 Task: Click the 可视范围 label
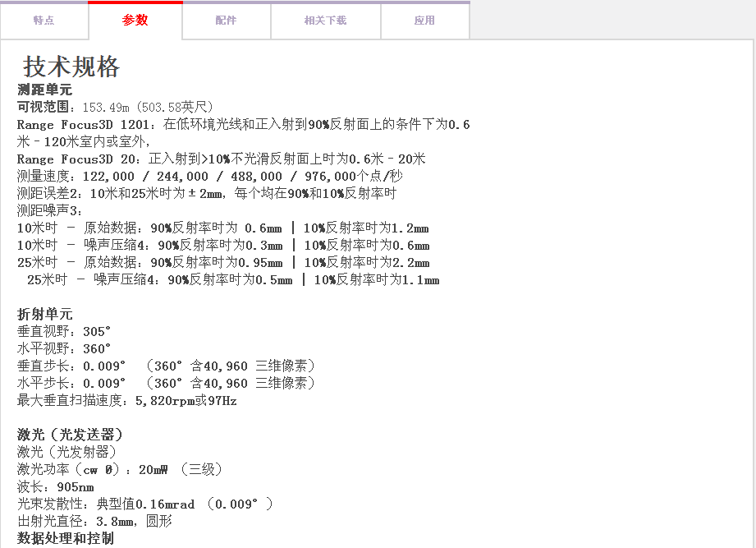point(47,107)
